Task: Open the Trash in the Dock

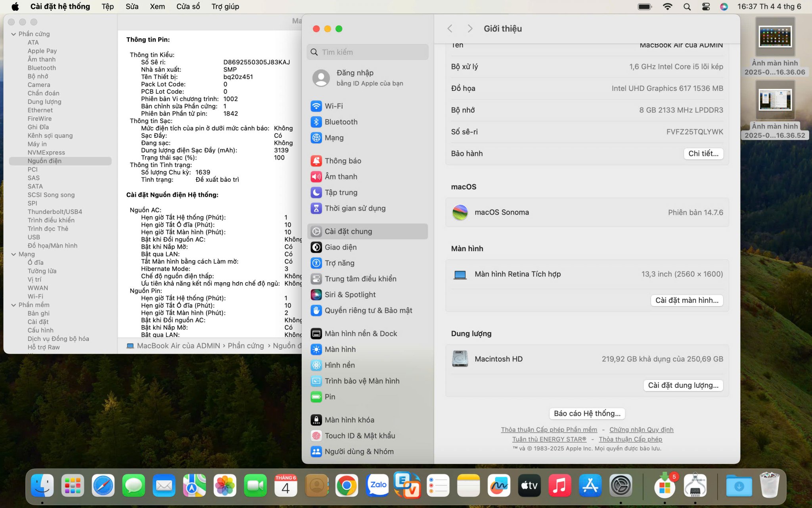Action: 770,485
